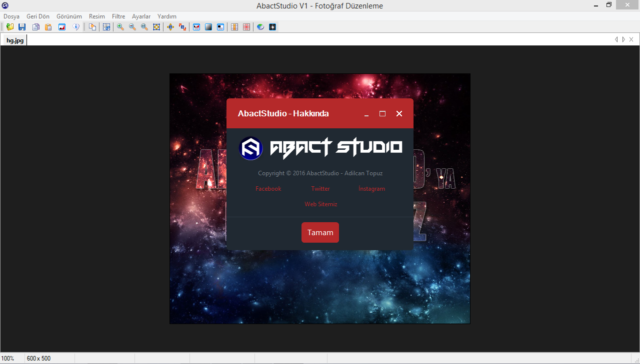Click the zoom in magnifier icon
The height and width of the screenshot is (364, 640).
point(120,27)
